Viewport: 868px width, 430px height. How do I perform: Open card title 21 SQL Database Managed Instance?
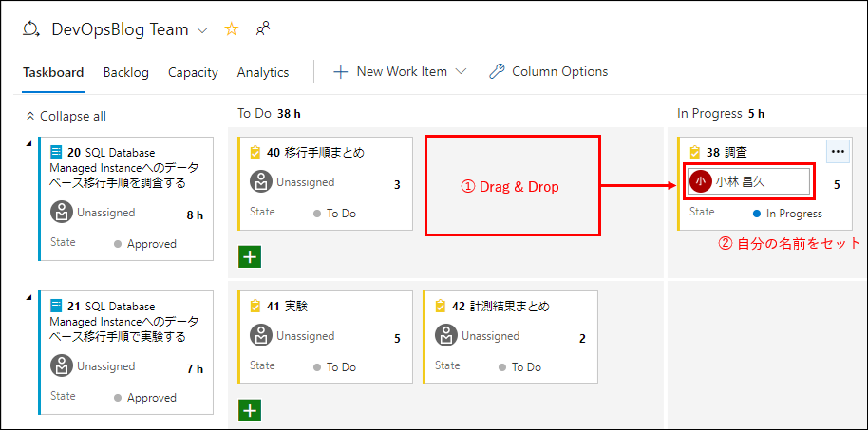coord(125,322)
